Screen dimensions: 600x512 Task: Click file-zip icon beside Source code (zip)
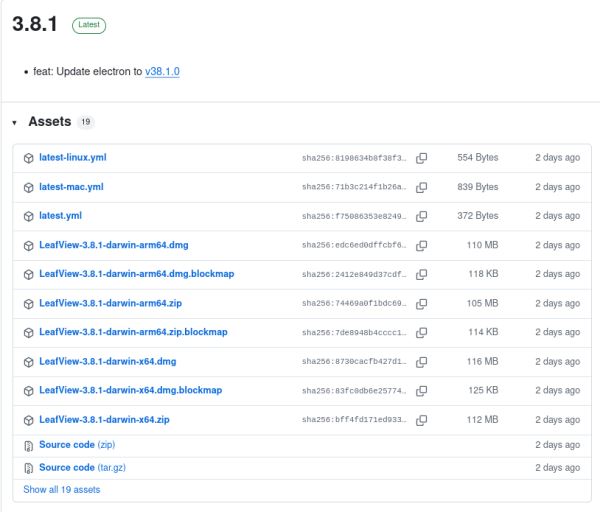(x=29, y=445)
